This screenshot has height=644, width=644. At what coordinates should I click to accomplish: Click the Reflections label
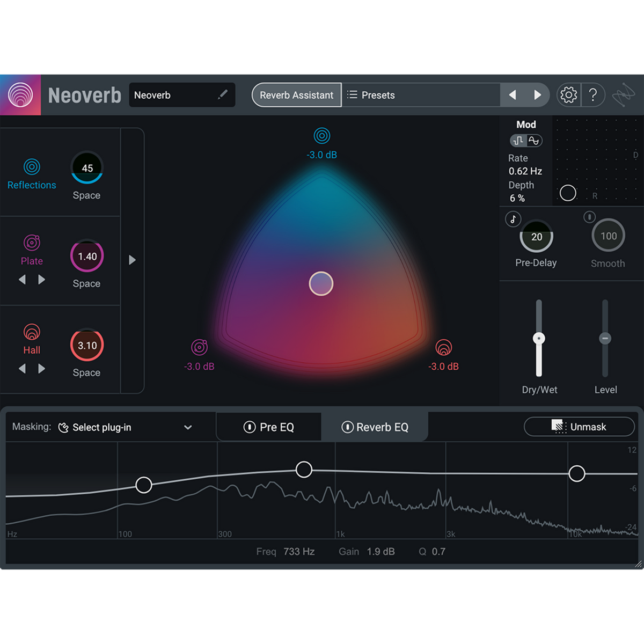tap(32, 185)
